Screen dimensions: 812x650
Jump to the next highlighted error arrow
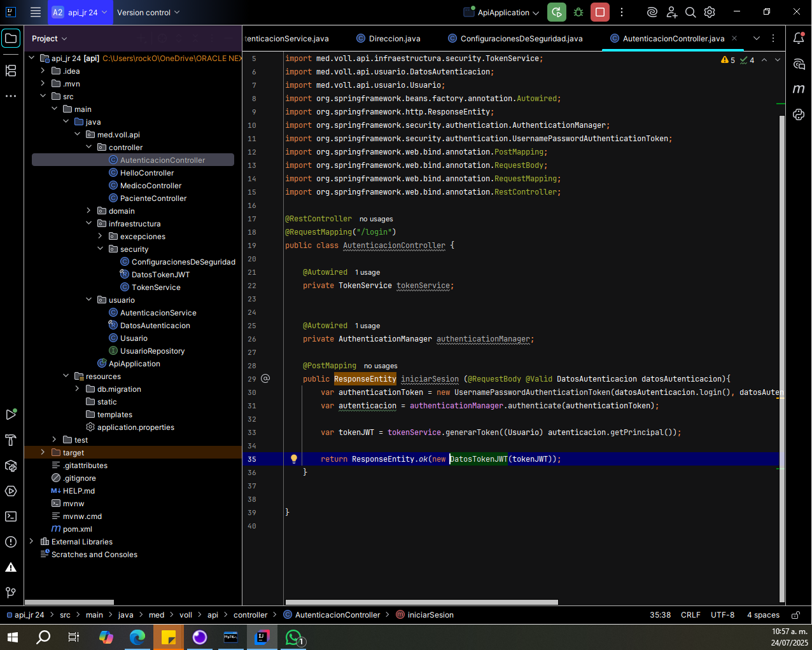pos(777,60)
